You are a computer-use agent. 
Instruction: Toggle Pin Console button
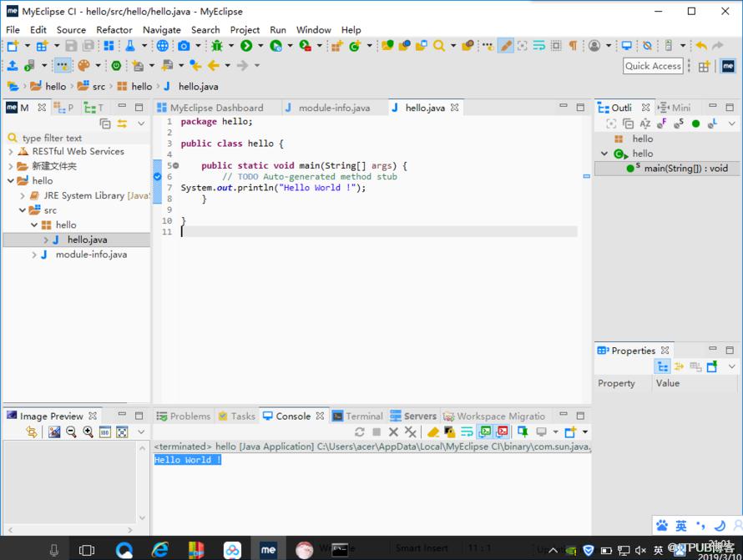coord(523,431)
